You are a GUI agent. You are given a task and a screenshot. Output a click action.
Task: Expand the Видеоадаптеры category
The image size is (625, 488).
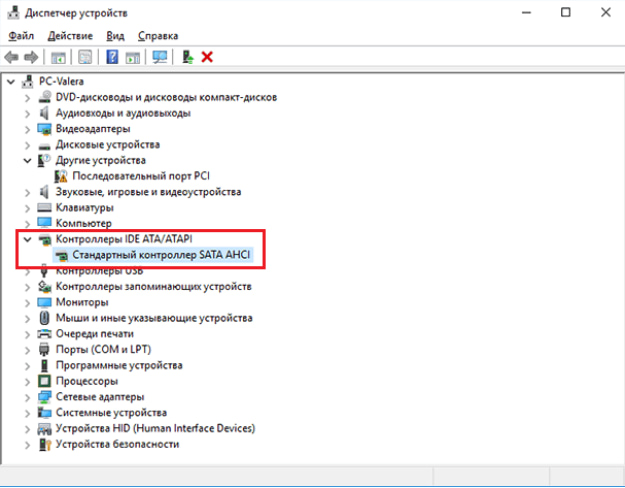click(x=27, y=129)
